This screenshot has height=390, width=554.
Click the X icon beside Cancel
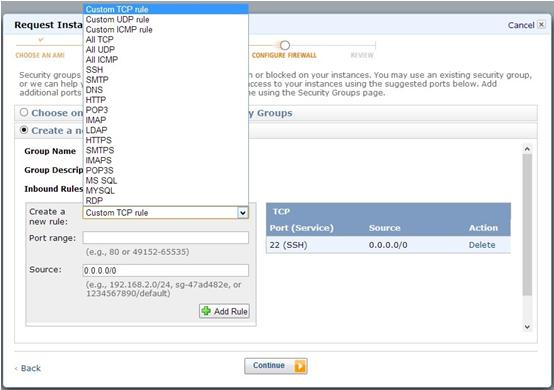pos(541,25)
